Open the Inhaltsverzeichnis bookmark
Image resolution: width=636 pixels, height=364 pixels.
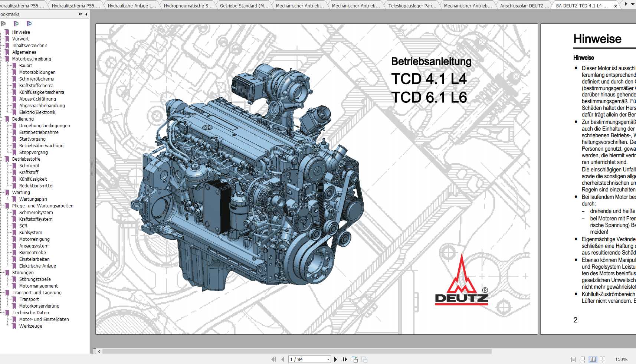tap(30, 45)
